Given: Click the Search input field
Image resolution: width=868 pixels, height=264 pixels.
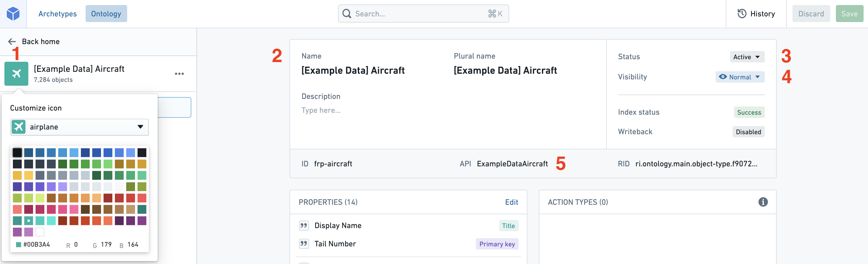Looking at the screenshot, I should [423, 14].
